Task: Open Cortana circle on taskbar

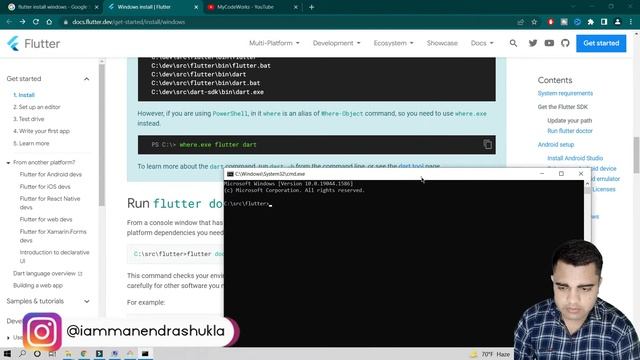Action: 37,353
